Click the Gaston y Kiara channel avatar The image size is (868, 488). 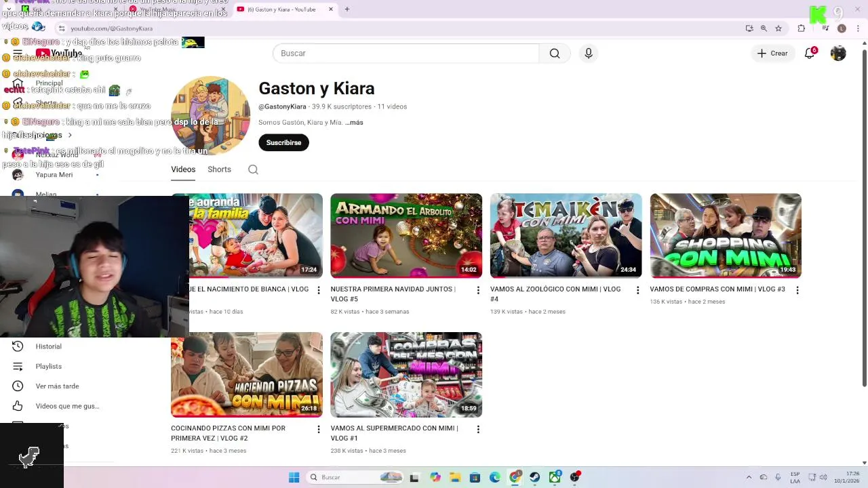point(211,115)
